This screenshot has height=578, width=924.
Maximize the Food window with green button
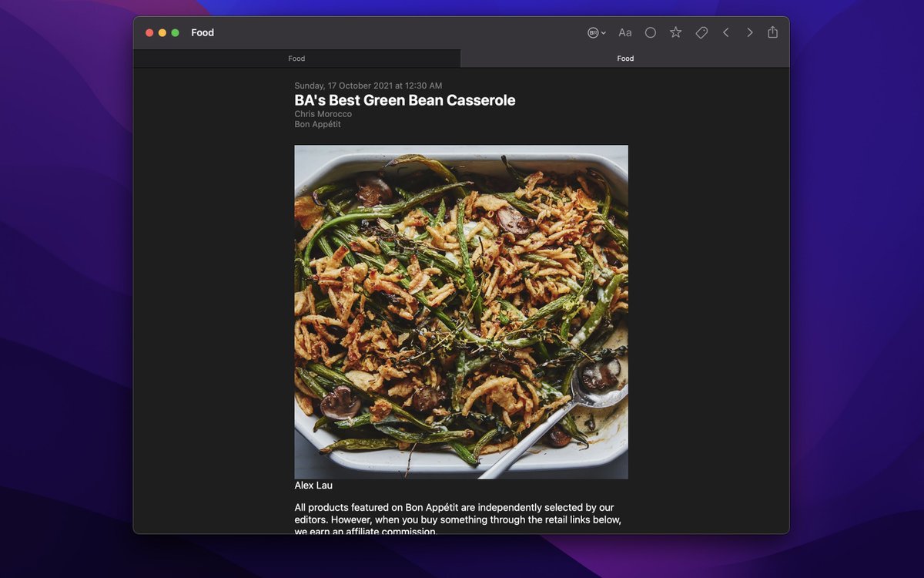[x=175, y=32]
